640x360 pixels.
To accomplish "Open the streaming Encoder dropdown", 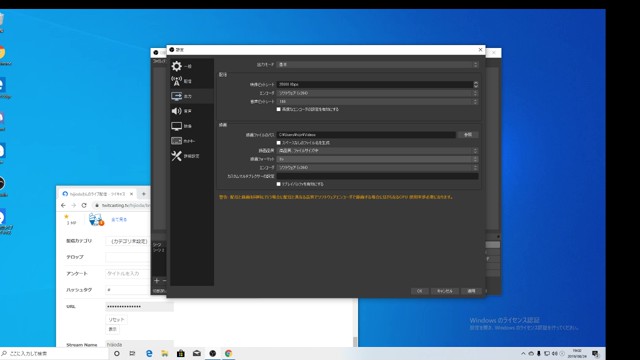I will (378, 93).
